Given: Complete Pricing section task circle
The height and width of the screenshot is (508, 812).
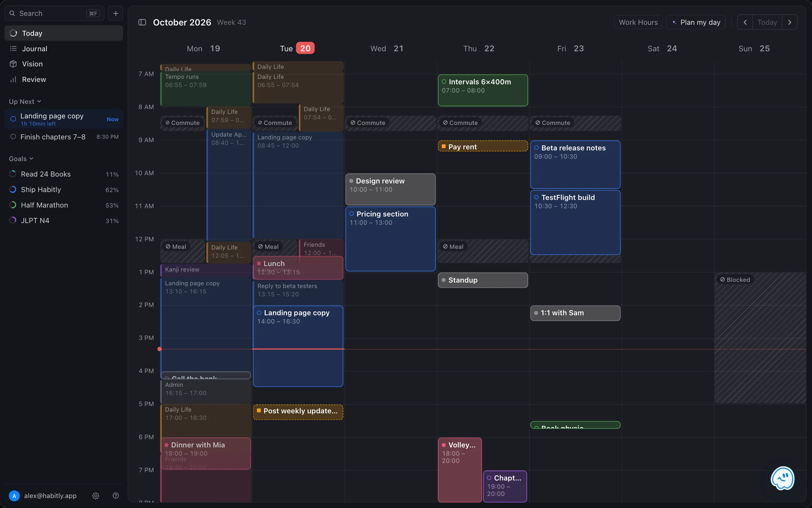Looking at the screenshot, I should click(351, 214).
